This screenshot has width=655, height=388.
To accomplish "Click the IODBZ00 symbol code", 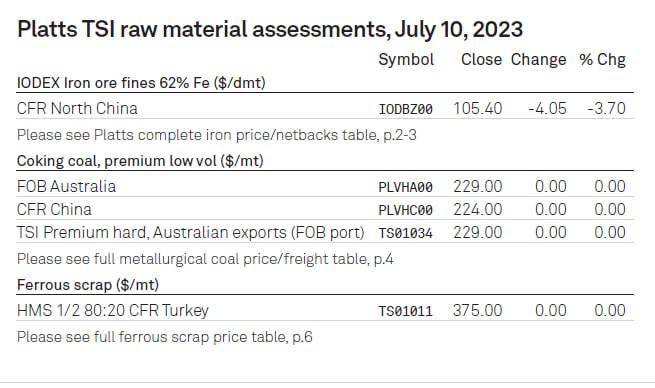I will coord(405,109).
